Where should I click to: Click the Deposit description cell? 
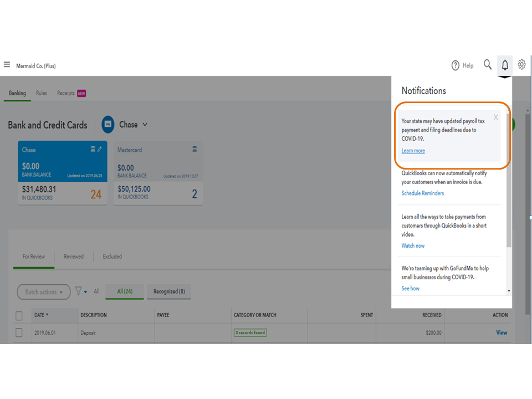(x=88, y=333)
